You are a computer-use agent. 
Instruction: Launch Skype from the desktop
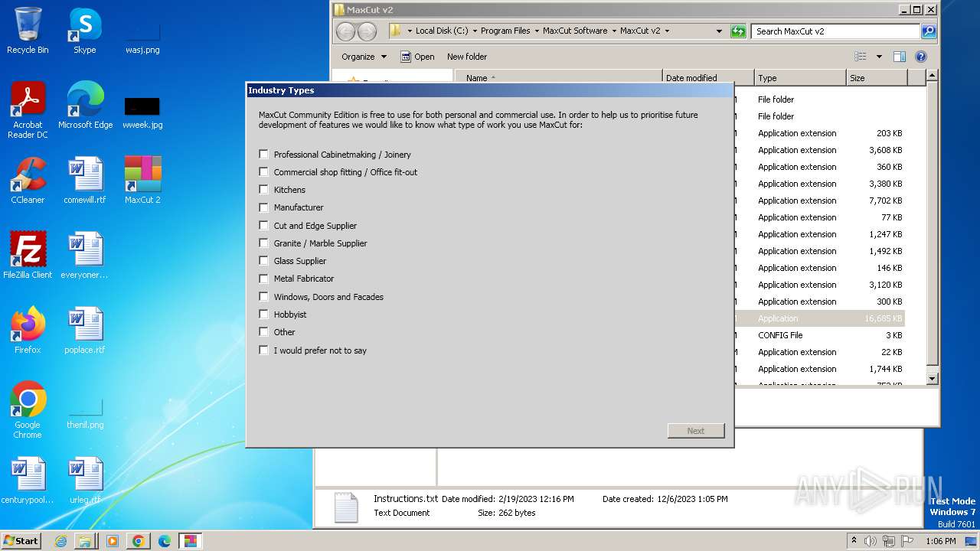(85, 31)
